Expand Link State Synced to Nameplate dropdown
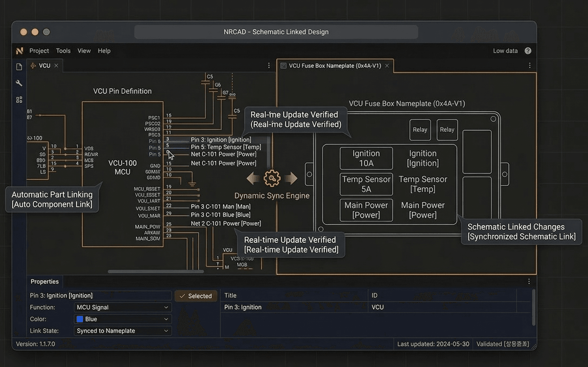Screen dimensions: 588x367 coord(123,331)
